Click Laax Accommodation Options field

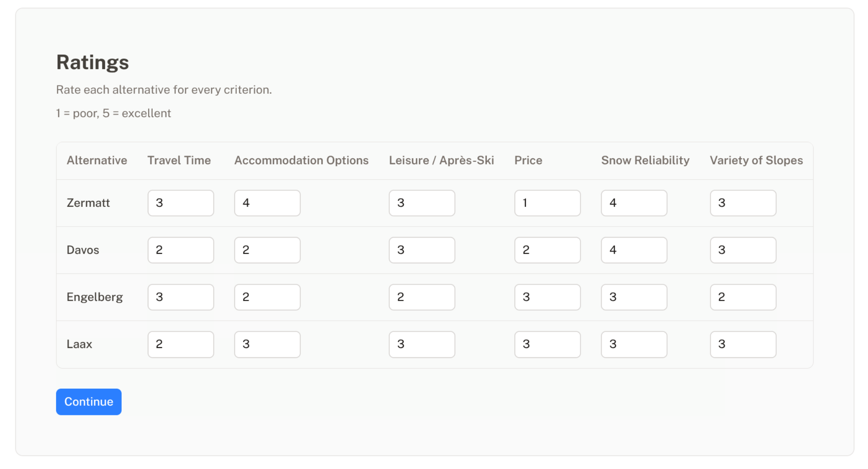click(x=267, y=344)
